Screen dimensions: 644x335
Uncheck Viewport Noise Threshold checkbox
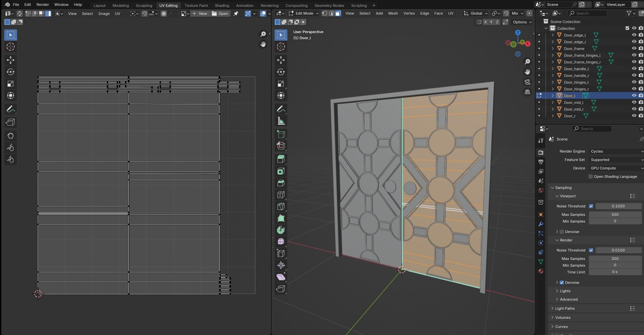point(591,206)
